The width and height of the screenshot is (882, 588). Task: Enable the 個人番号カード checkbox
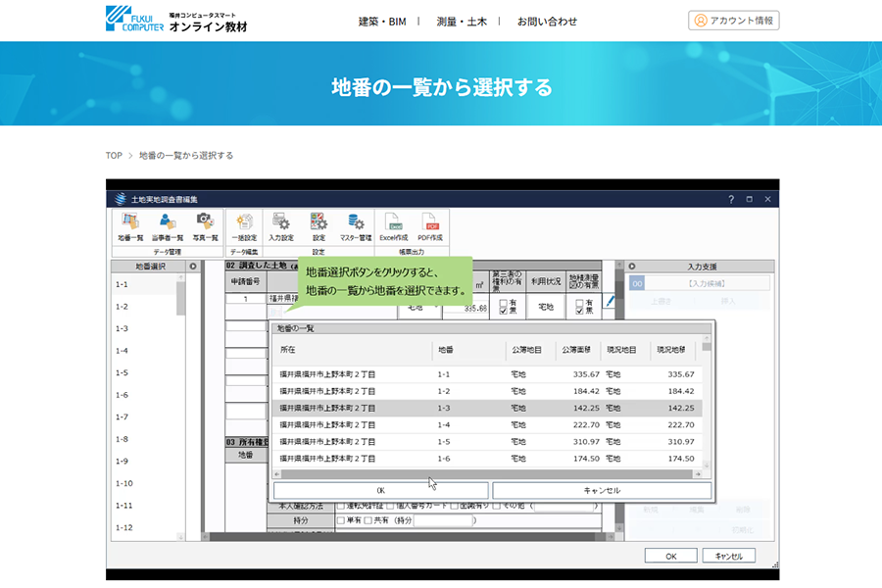click(390, 507)
